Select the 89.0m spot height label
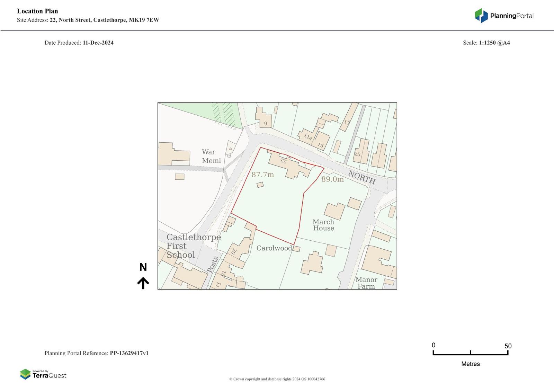The image size is (554, 392). point(332,179)
